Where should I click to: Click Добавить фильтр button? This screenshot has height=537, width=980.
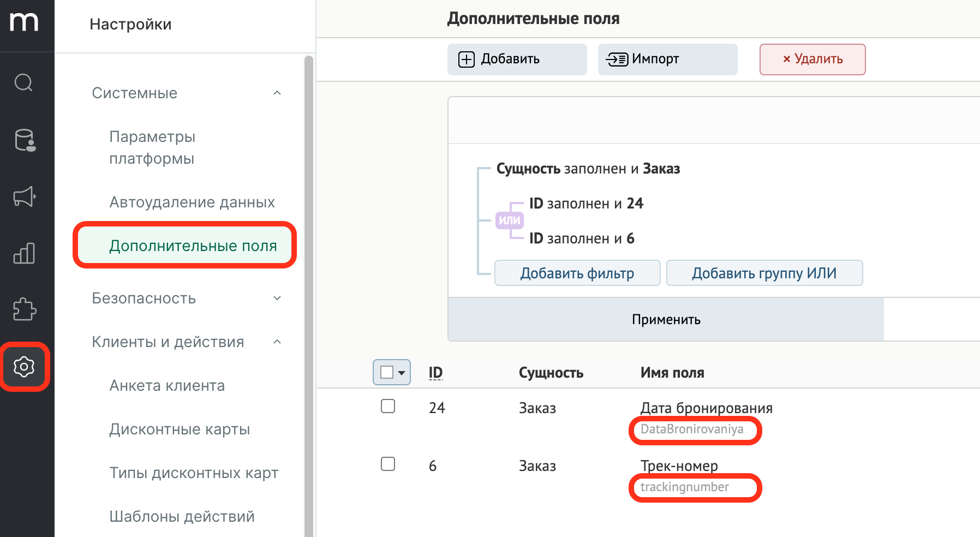577,273
